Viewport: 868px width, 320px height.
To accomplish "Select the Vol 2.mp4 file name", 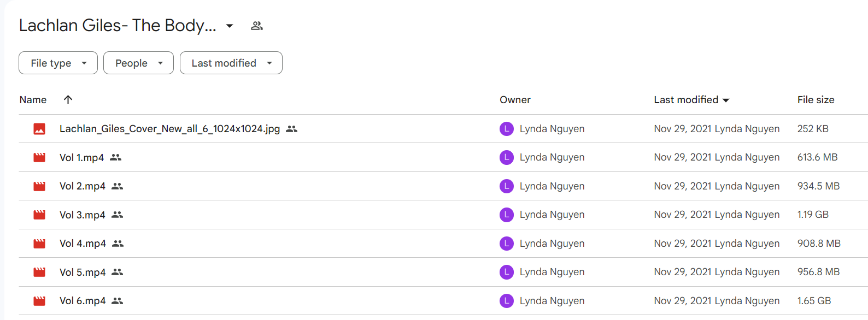I will [83, 186].
